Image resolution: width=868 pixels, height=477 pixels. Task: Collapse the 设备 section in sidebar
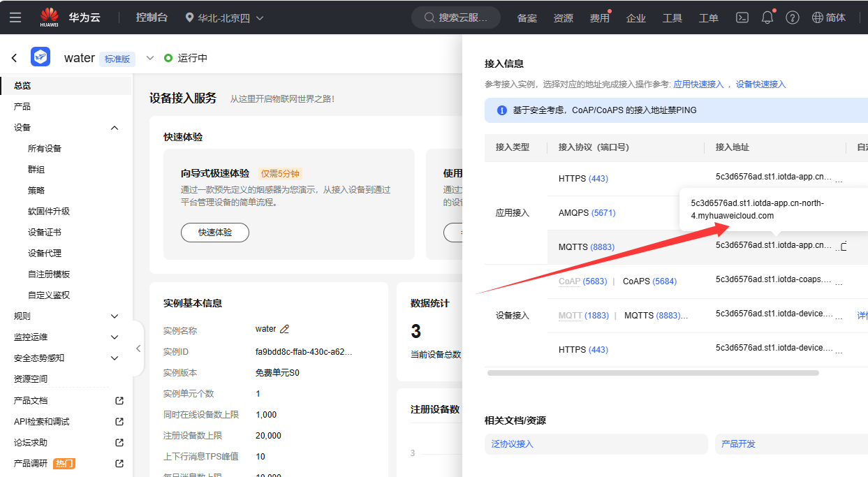tap(114, 128)
